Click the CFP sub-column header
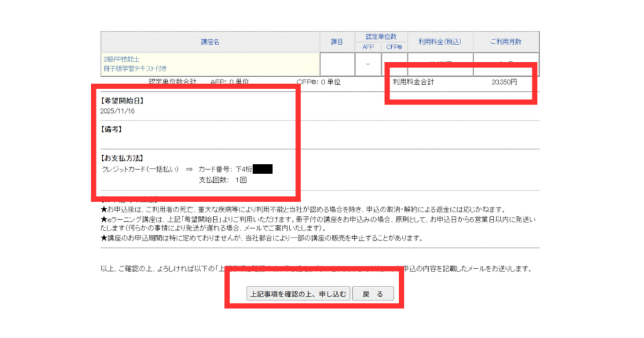 394,46
